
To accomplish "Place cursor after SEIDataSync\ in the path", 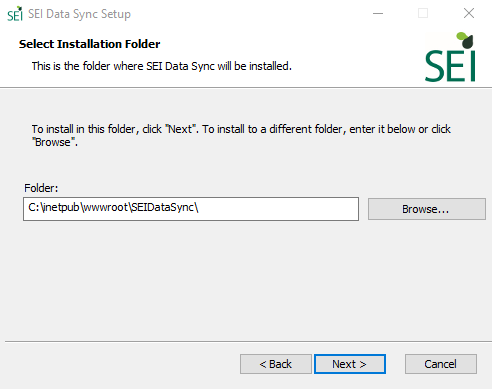I will pos(200,208).
